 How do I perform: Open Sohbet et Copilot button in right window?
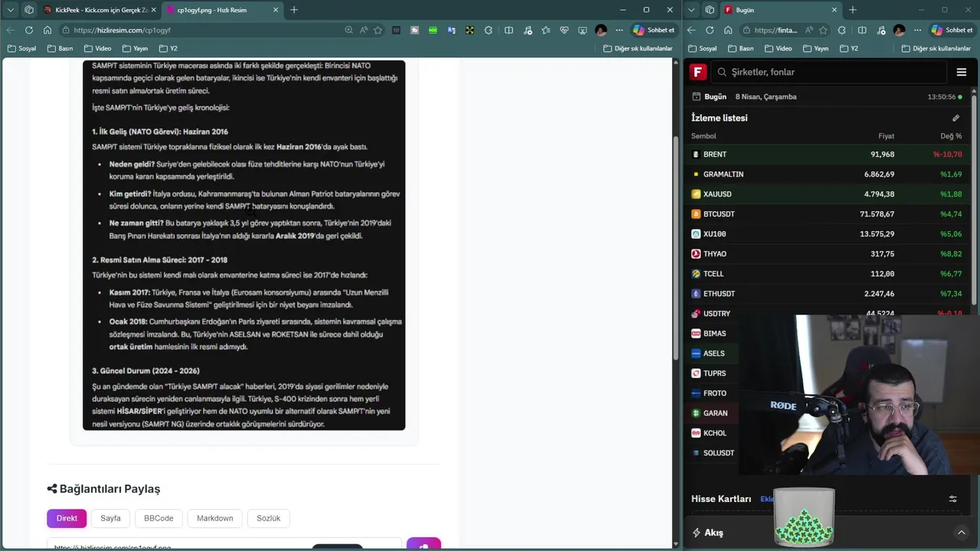pyautogui.click(x=952, y=30)
